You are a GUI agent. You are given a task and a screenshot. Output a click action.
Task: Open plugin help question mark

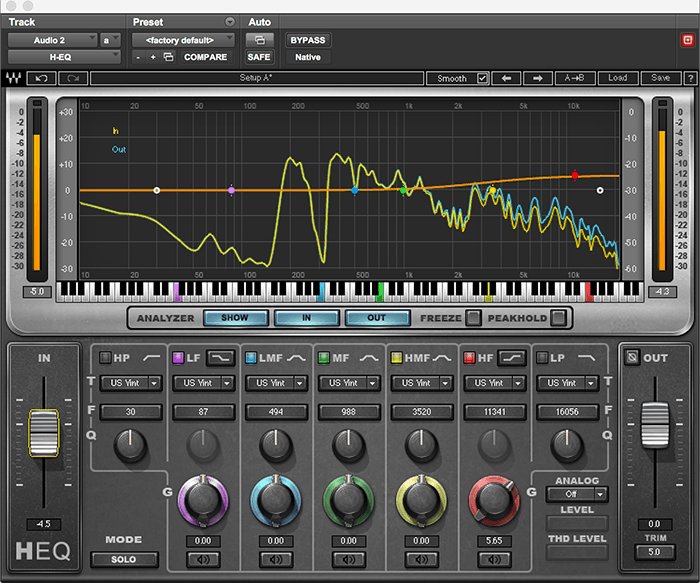coord(690,78)
